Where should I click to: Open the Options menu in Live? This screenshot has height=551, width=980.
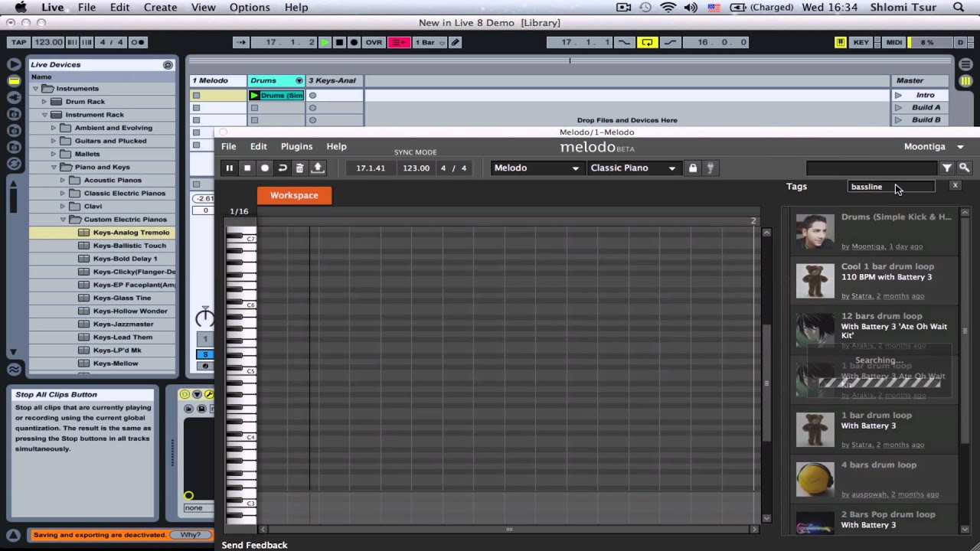point(250,8)
